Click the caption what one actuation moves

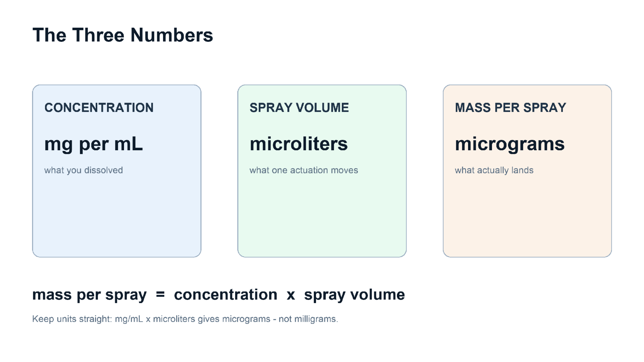[x=303, y=170]
